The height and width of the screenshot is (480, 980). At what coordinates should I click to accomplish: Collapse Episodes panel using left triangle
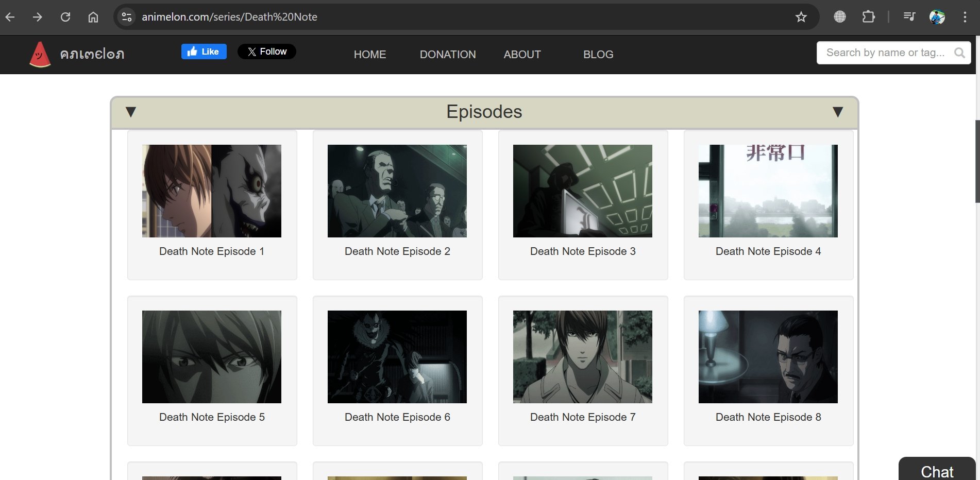click(x=131, y=112)
